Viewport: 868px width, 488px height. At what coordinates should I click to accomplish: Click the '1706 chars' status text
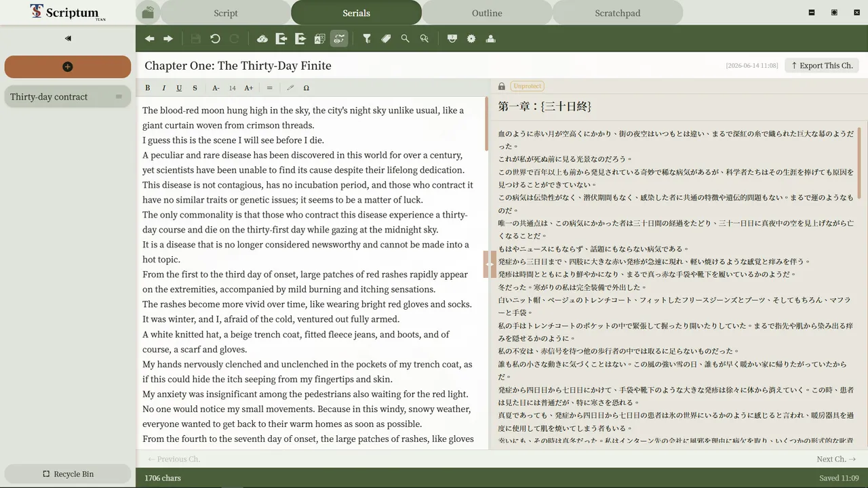point(163,478)
